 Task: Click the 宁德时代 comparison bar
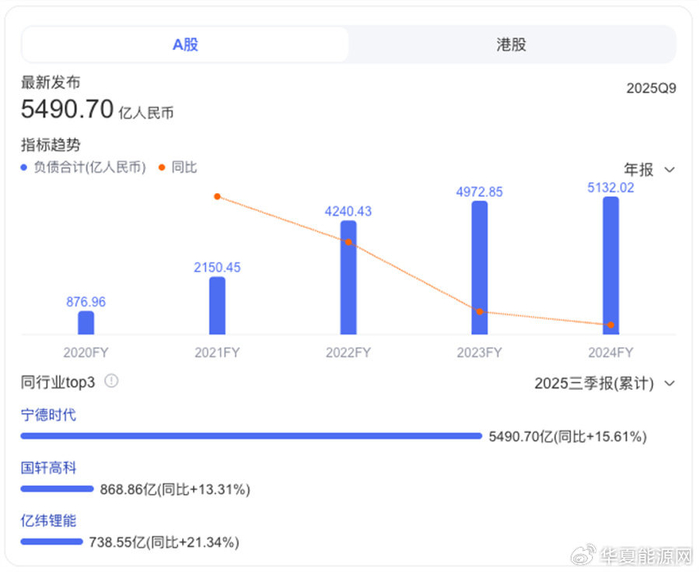click(x=251, y=436)
